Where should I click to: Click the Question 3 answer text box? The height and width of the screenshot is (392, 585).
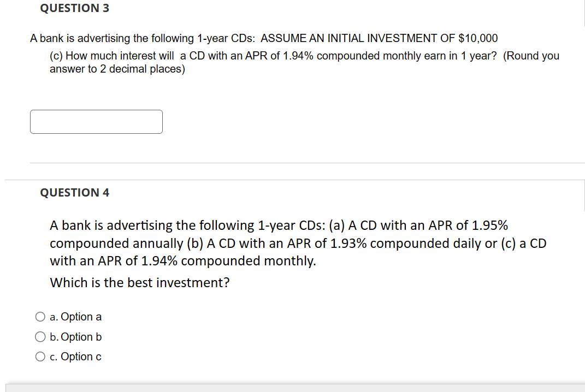click(96, 122)
